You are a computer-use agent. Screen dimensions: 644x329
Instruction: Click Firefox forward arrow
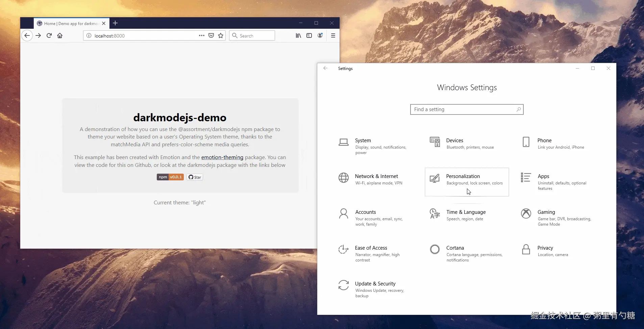[x=38, y=35]
